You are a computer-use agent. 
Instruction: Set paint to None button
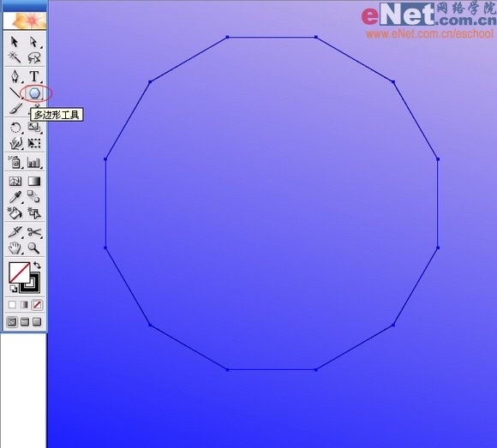coord(37,305)
